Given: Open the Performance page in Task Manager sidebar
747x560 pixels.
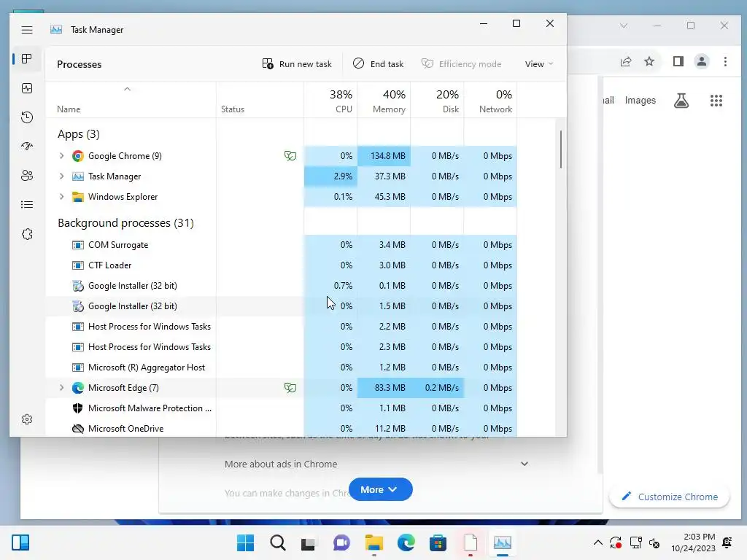Looking at the screenshot, I should point(27,88).
